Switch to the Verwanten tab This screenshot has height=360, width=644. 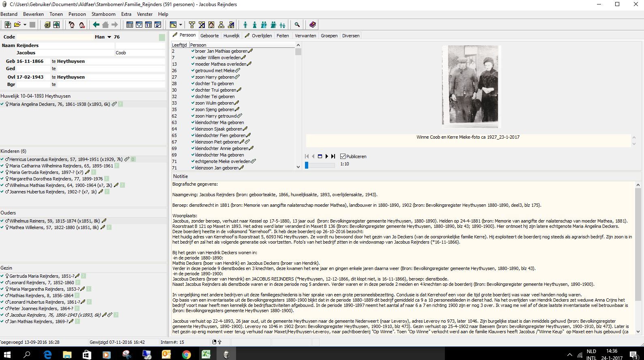[x=305, y=36]
